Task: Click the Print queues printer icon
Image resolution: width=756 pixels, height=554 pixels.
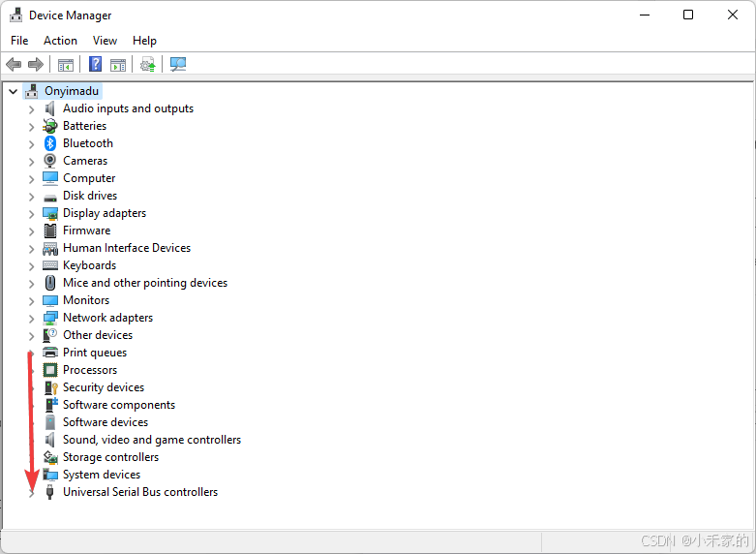Action: [50, 353]
